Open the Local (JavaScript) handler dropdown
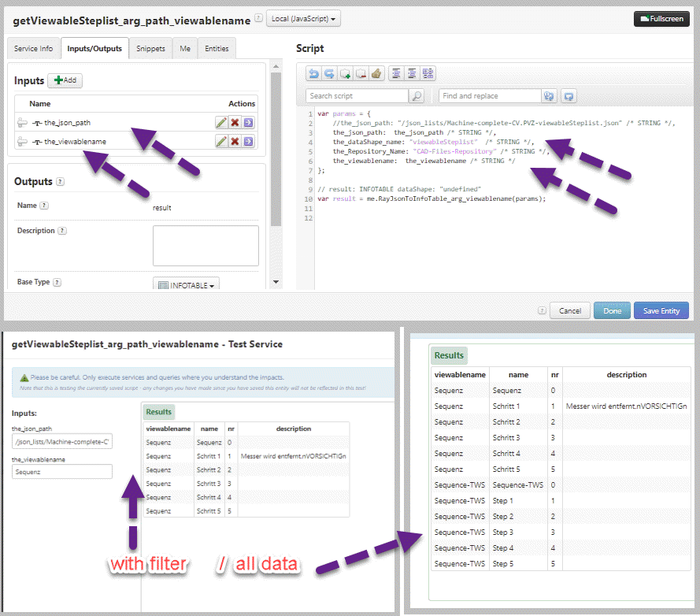This screenshot has height=616, width=700. (x=303, y=19)
